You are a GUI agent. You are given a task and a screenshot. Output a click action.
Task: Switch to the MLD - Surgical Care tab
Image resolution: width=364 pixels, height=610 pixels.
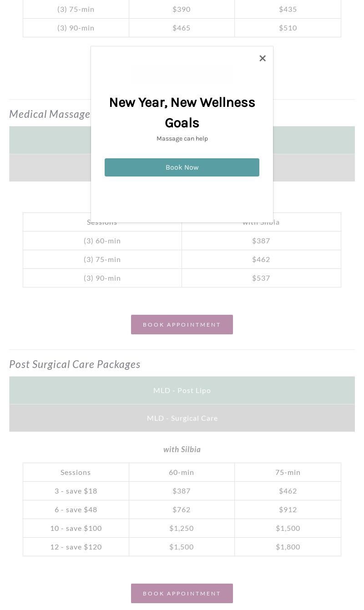[x=182, y=418]
